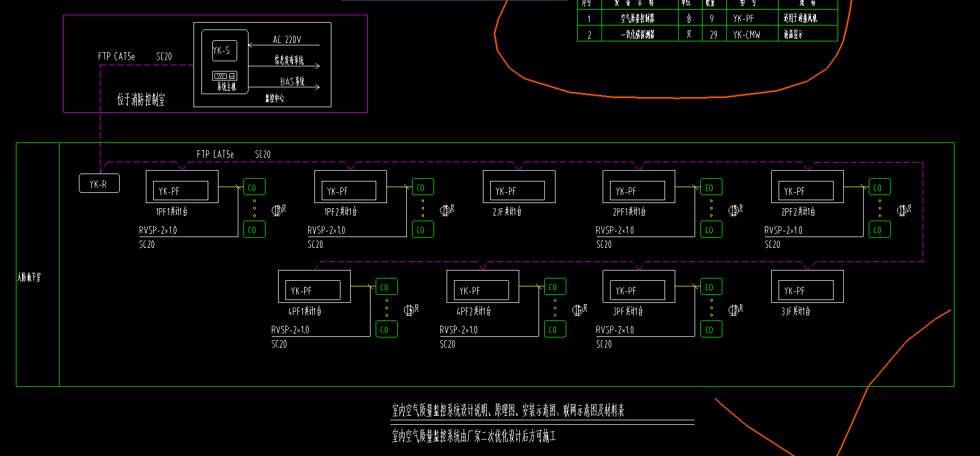Click 'RVSP-2x1.0' cable label under 4PF2
Viewport: 980px width, 456px height.
[x=459, y=330]
